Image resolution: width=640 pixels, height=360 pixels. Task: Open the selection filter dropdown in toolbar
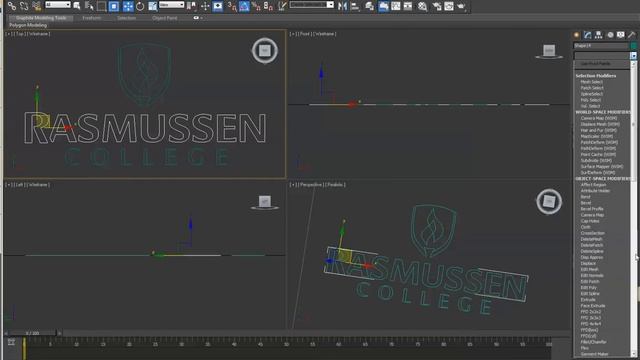(58, 4)
